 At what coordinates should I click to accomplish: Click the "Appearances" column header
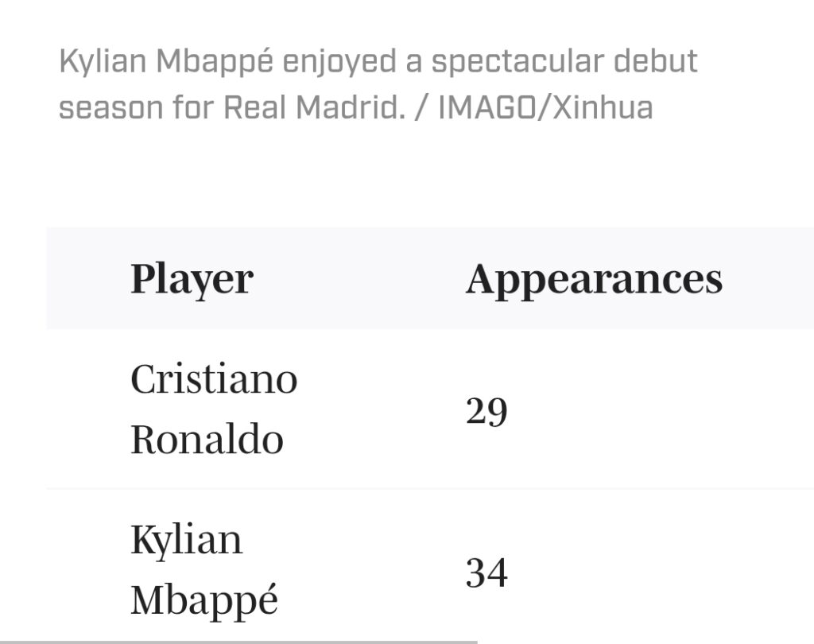click(x=594, y=279)
